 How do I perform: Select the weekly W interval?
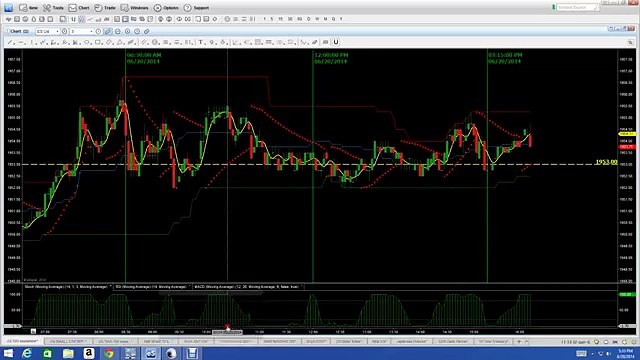[x=317, y=19]
